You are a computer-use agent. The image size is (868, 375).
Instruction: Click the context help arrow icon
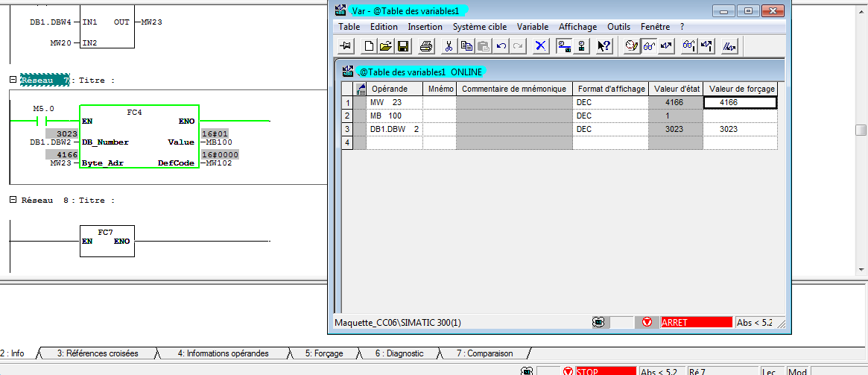pos(604,46)
